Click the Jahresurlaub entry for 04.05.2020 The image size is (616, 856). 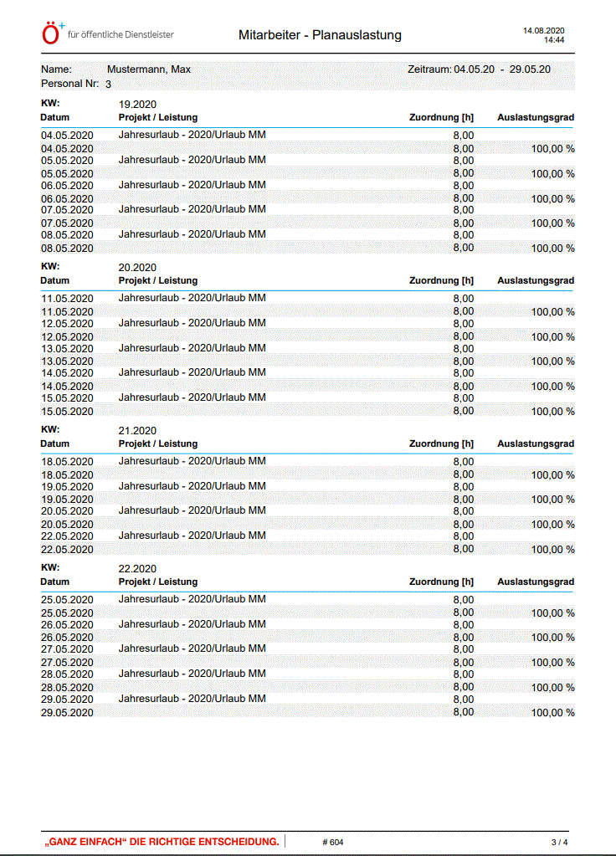192,135
